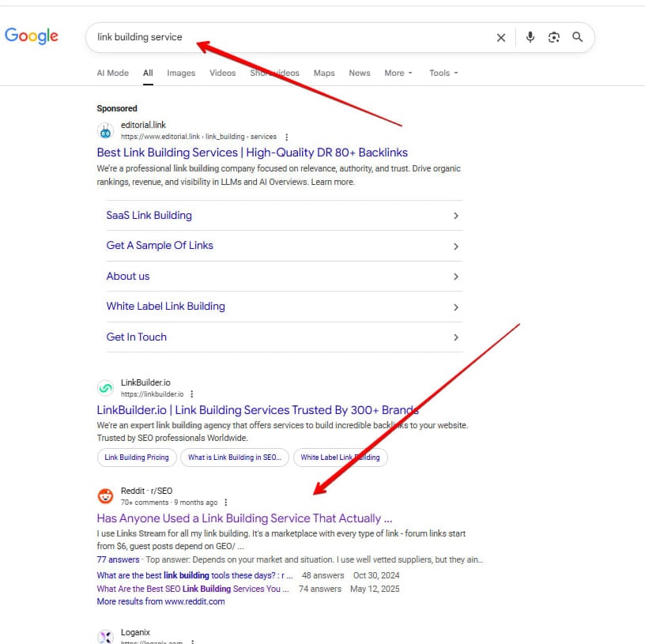Screen dimensions: 645x644
Task: Open the News search tab
Action: (x=360, y=73)
